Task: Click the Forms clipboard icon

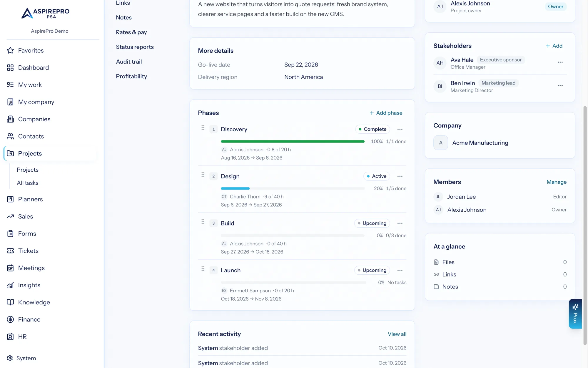Action: (10, 233)
